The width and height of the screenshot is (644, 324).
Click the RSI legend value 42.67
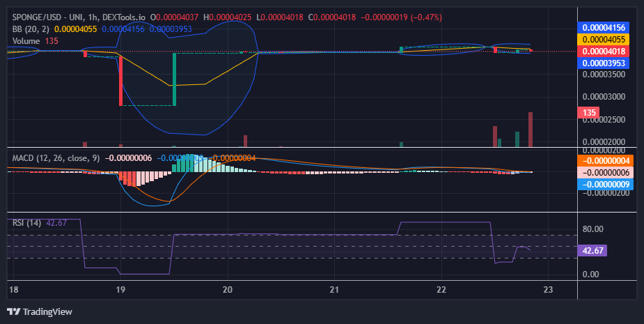(56, 223)
